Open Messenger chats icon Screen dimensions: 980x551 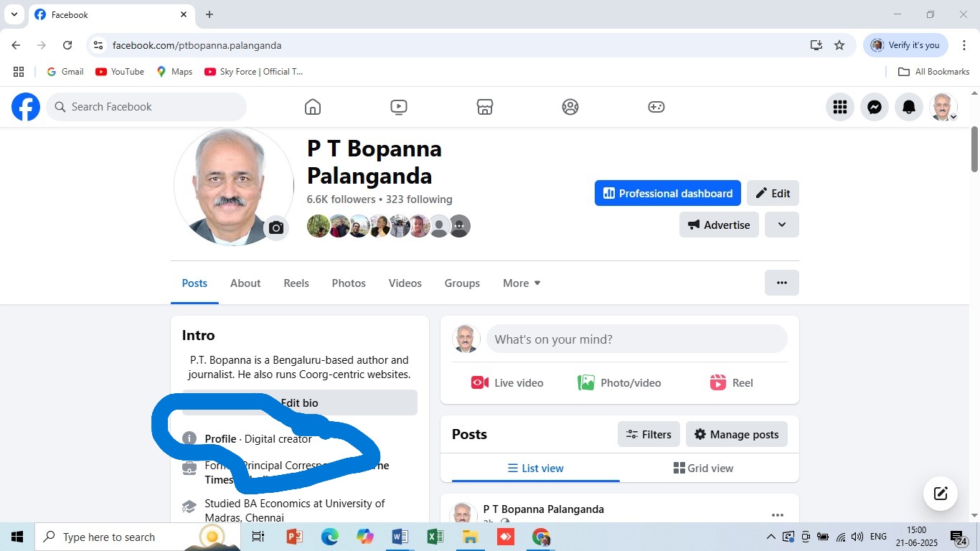click(x=875, y=107)
